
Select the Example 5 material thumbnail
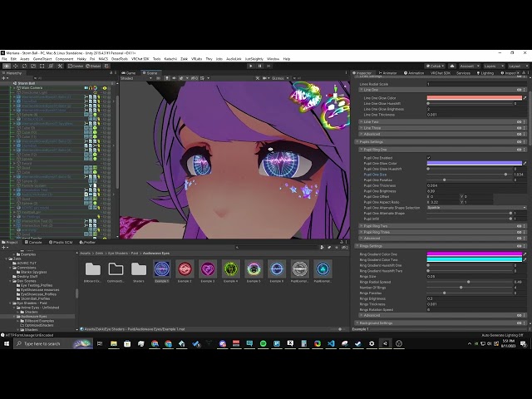[x=254, y=269]
